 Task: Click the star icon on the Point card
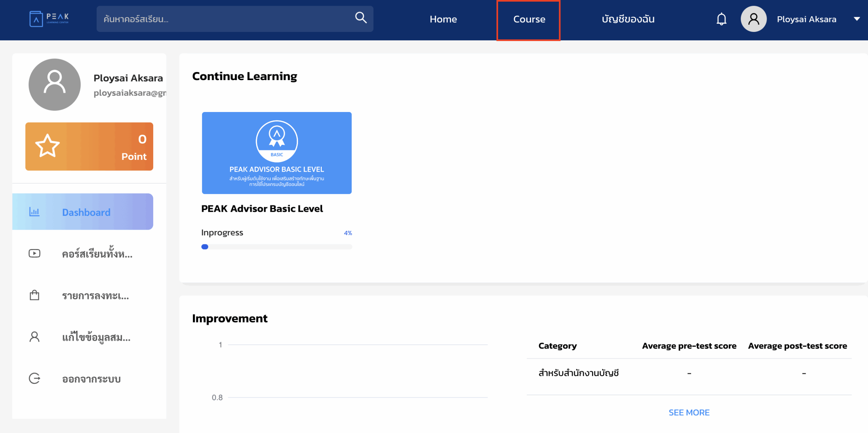pos(47,146)
